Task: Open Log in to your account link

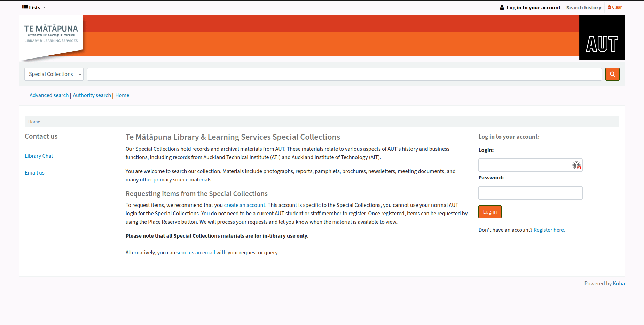Action: tap(530, 7)
